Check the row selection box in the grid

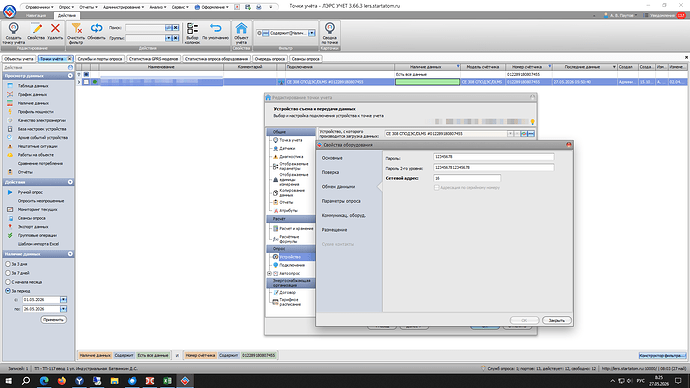coord(86,82)
